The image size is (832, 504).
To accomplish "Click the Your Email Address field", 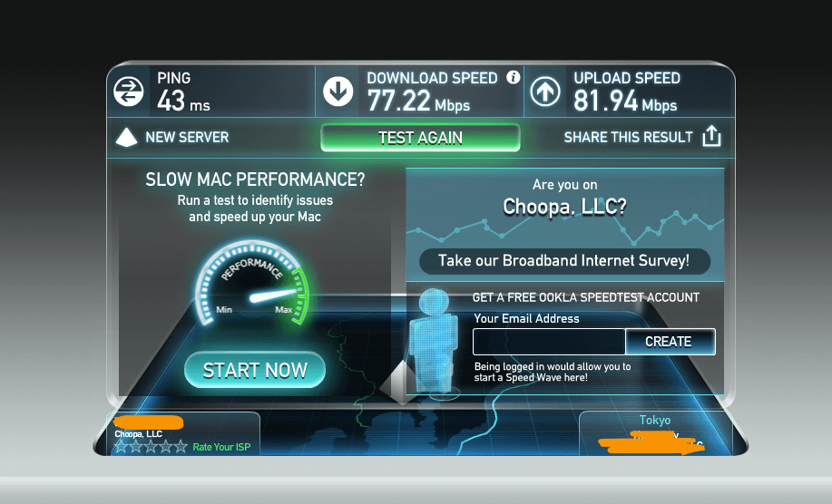I will 549,342.
